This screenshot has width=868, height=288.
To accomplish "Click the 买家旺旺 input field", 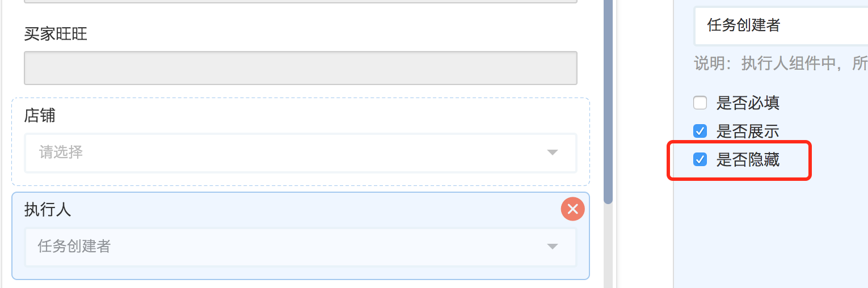I will [x=300, y=68].
